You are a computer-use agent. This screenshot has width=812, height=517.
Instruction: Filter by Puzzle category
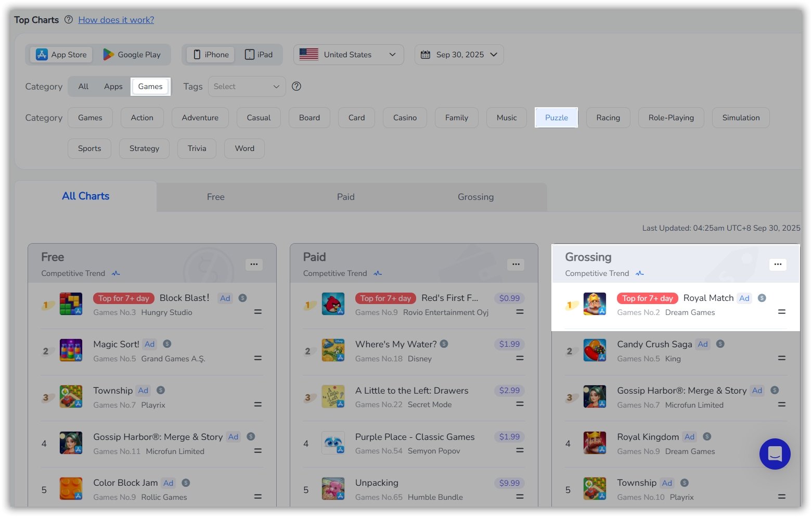(557, 118)
